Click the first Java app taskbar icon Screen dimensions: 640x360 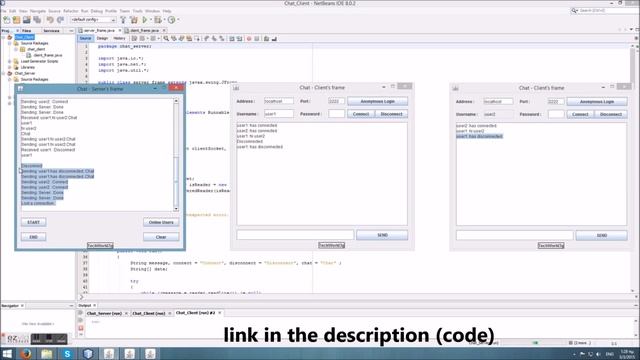click(109, 353)
